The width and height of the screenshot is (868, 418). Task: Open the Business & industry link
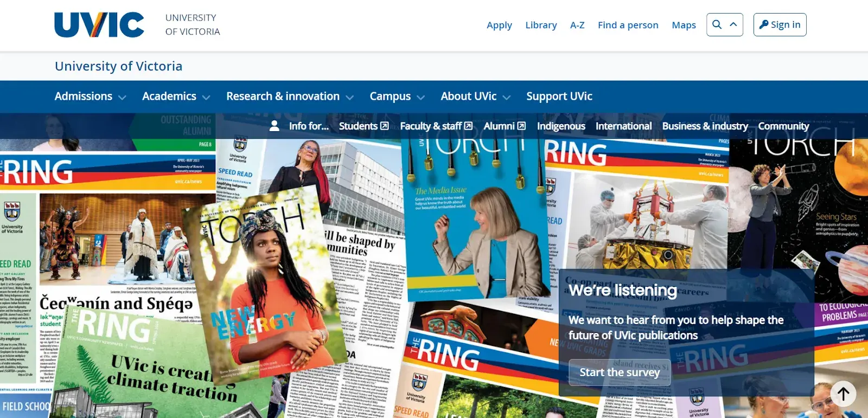click(x=705, y=126)
